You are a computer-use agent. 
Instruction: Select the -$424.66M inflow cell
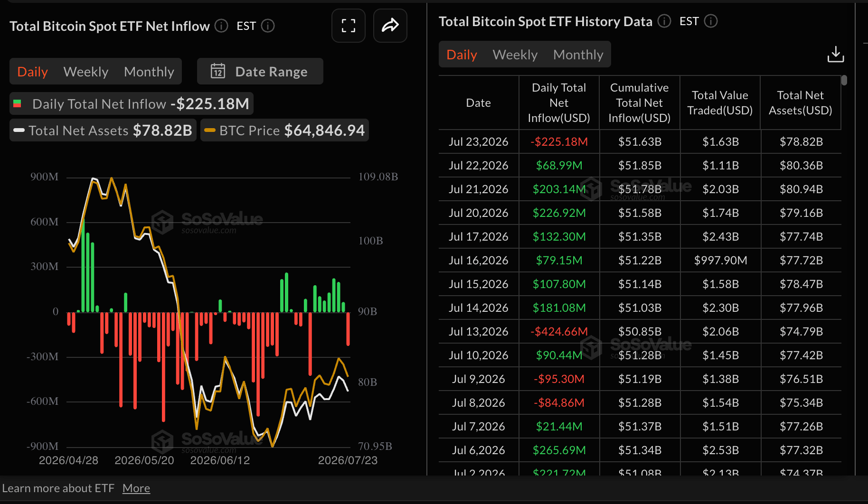pos(559,331)
